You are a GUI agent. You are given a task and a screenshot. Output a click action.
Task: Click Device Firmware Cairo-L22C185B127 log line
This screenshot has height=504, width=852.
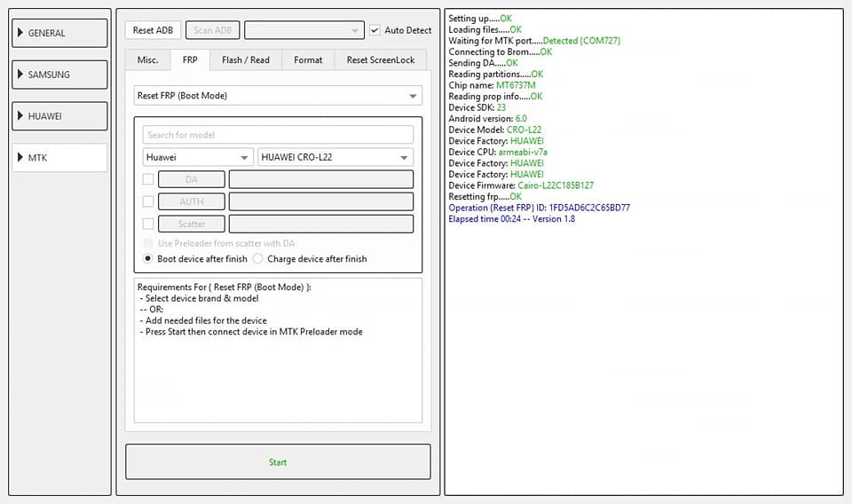point(521,185)
